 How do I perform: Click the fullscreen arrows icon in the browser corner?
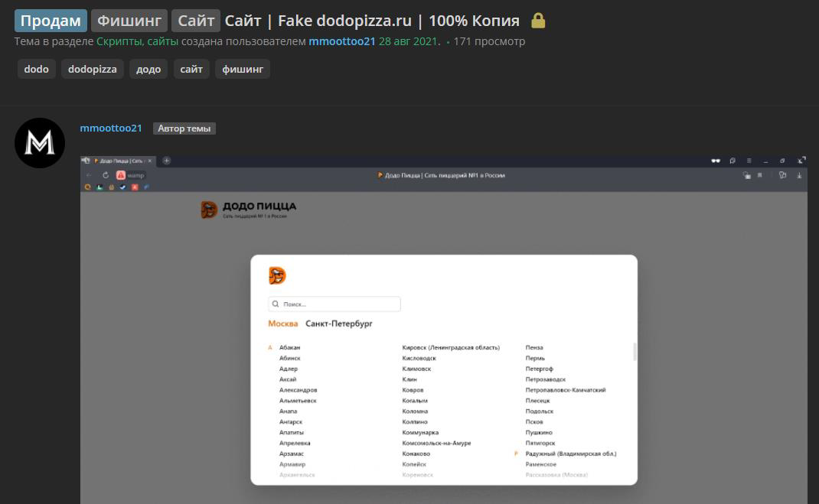point(801,161)
